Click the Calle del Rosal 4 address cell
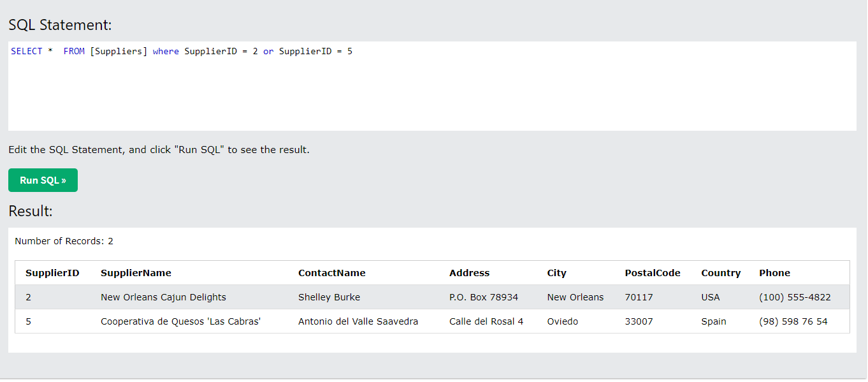Viewport: 868px width, 382px height. pos(486,321)
